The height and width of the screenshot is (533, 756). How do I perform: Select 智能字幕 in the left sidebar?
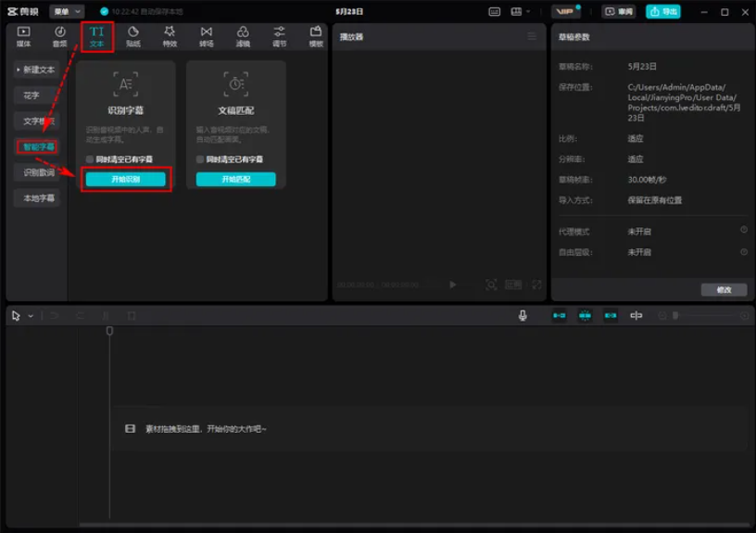[38, 146]
